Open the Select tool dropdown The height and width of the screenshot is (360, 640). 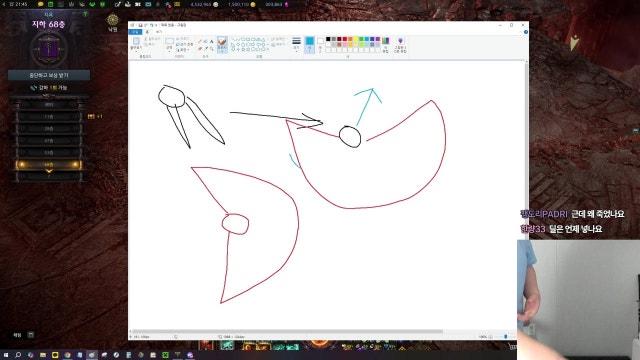coord(169,45)
